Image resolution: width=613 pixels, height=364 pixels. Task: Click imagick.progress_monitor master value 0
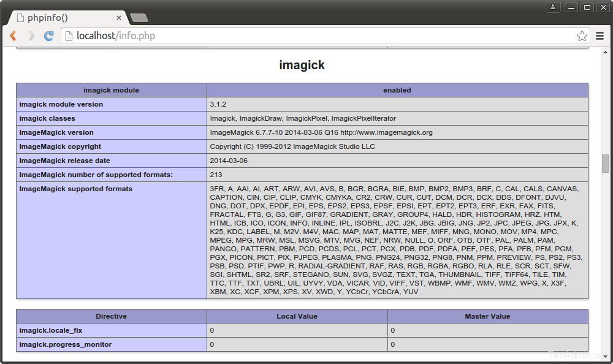[x=393, y=344]
